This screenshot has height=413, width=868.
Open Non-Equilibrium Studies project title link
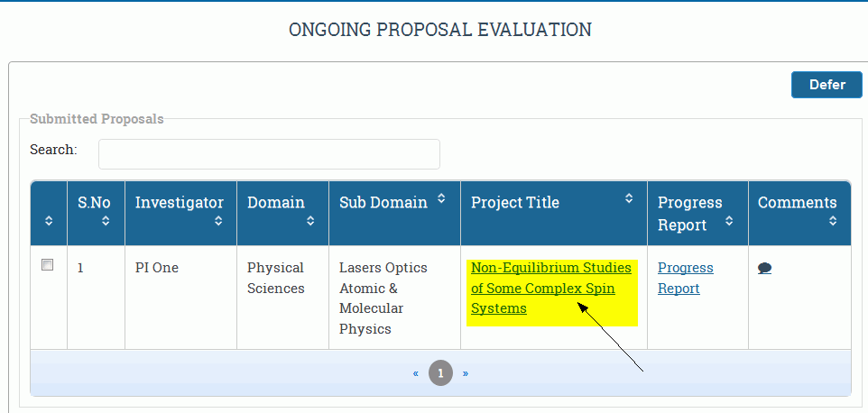(550, 288)
